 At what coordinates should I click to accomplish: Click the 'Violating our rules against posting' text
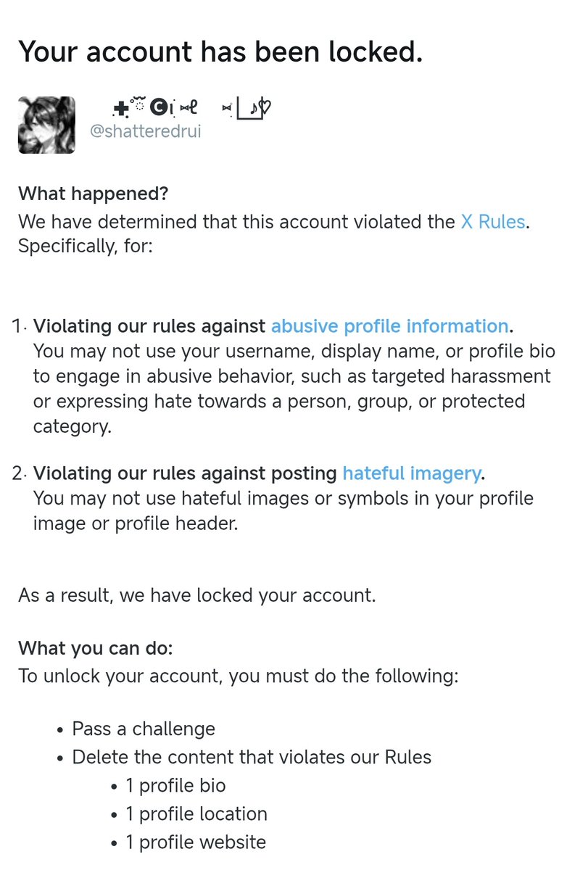[186, 474]
